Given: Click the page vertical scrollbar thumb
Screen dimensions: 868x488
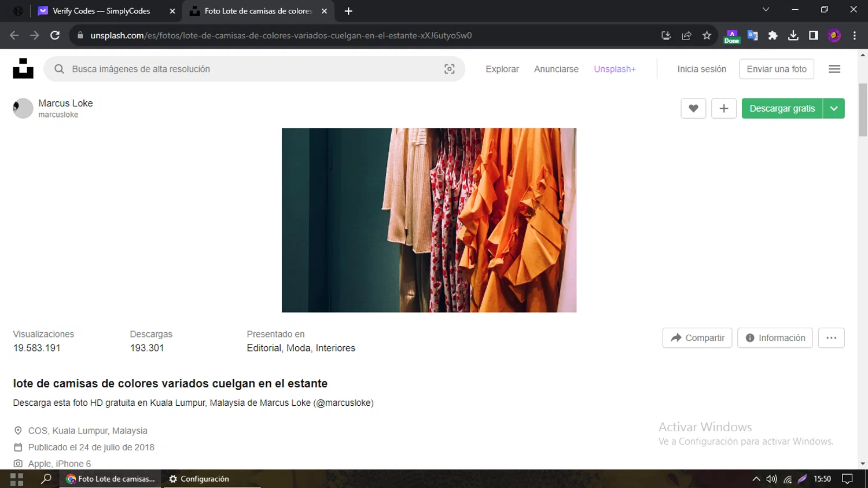Looking at the screenshot, I should coord(863,110).
